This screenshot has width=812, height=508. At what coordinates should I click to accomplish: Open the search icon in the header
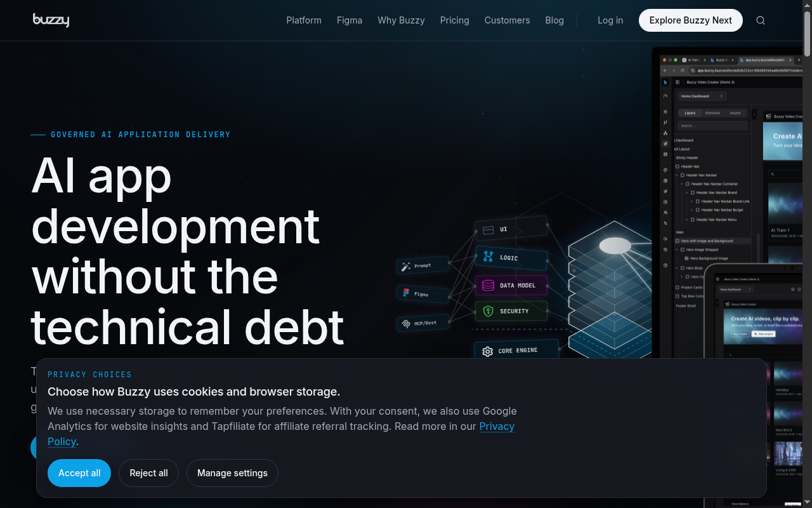coord(761,20)
